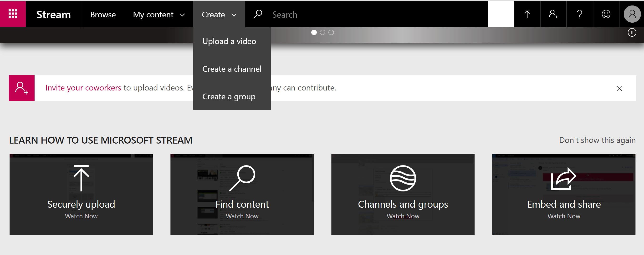644x255 pixels.
Task: Click Watch Now under Embed and share
Action: (x=564, y=216)
